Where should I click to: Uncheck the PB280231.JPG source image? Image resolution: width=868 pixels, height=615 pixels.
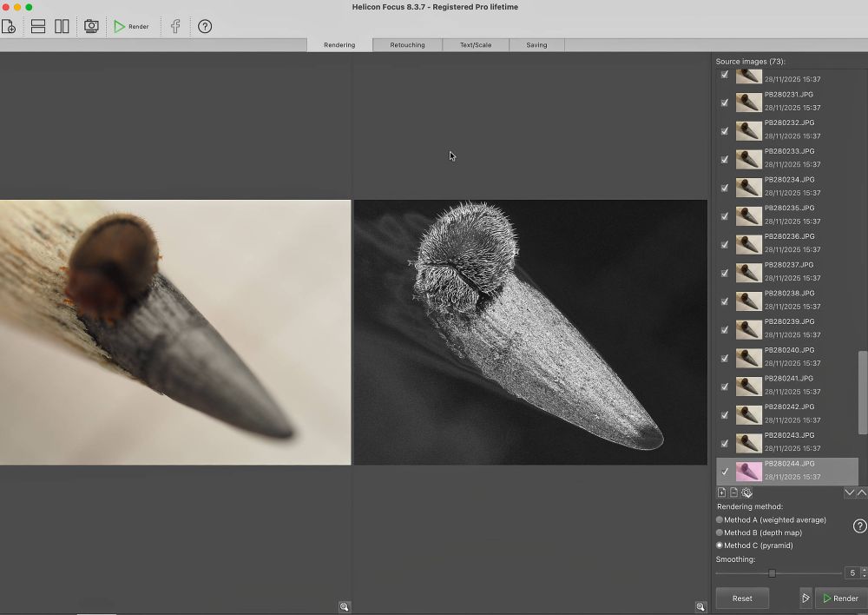pos(725,102)
